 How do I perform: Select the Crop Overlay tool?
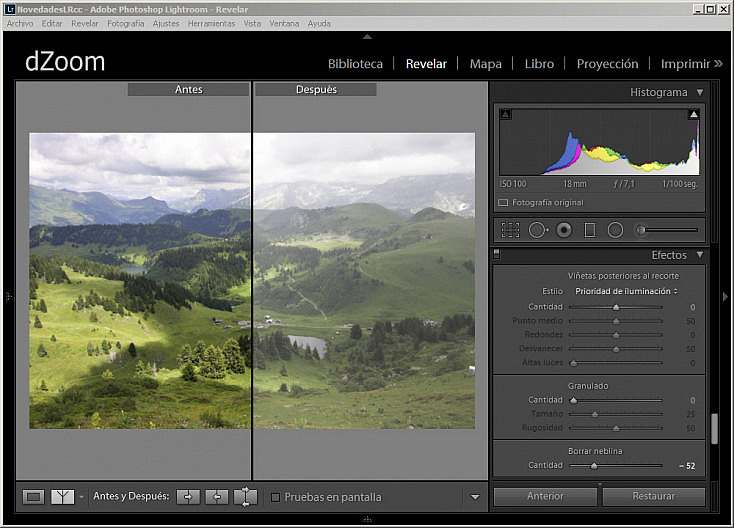[510, 230]
